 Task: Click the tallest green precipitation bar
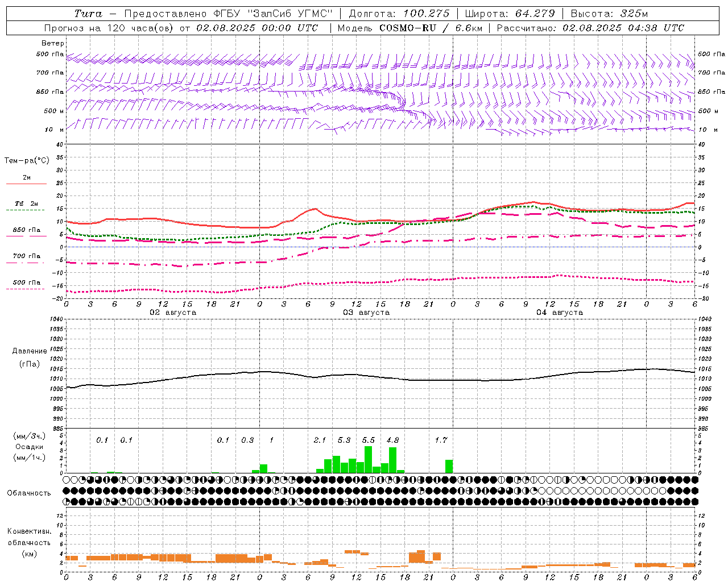point(369,460)
